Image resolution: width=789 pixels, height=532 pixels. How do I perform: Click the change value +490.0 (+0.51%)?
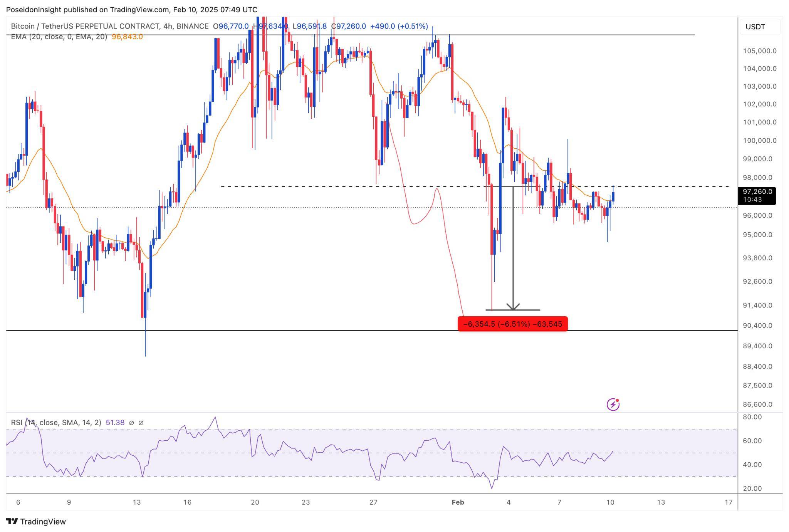tap(399, 26)
